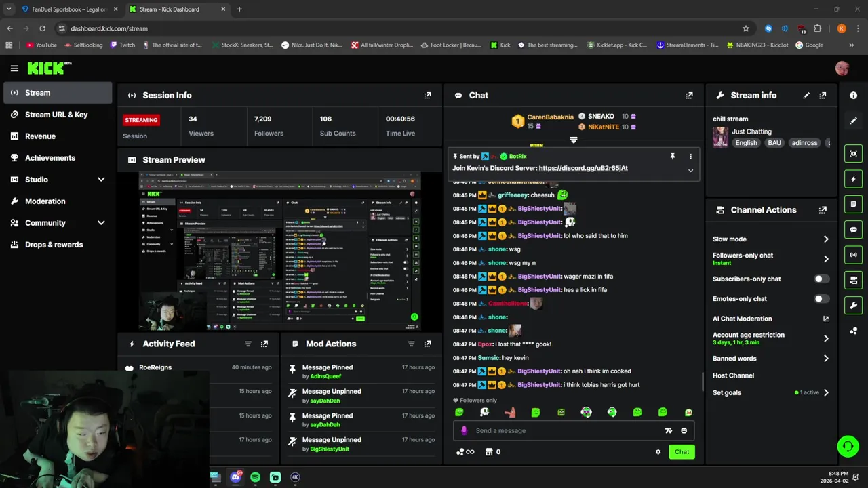The image size is (868, 488).
Task: Pop out the Mod Actions panel
Action: (x=427, y=344)
